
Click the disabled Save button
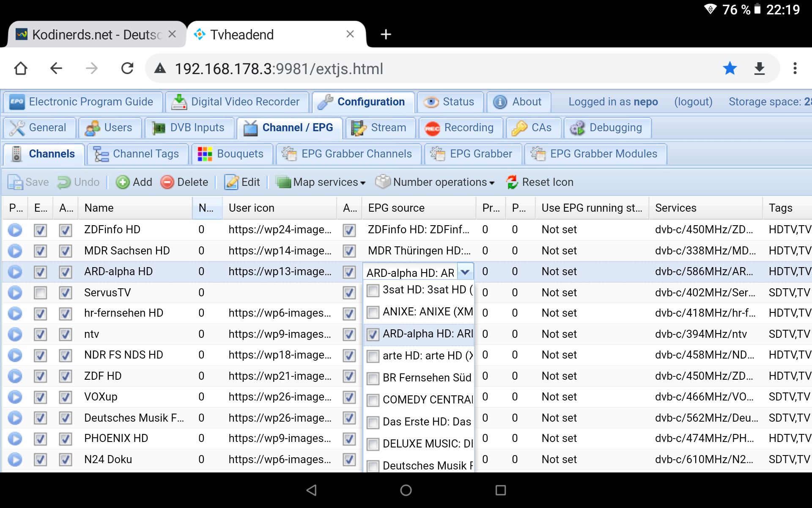tap(28, 182)
